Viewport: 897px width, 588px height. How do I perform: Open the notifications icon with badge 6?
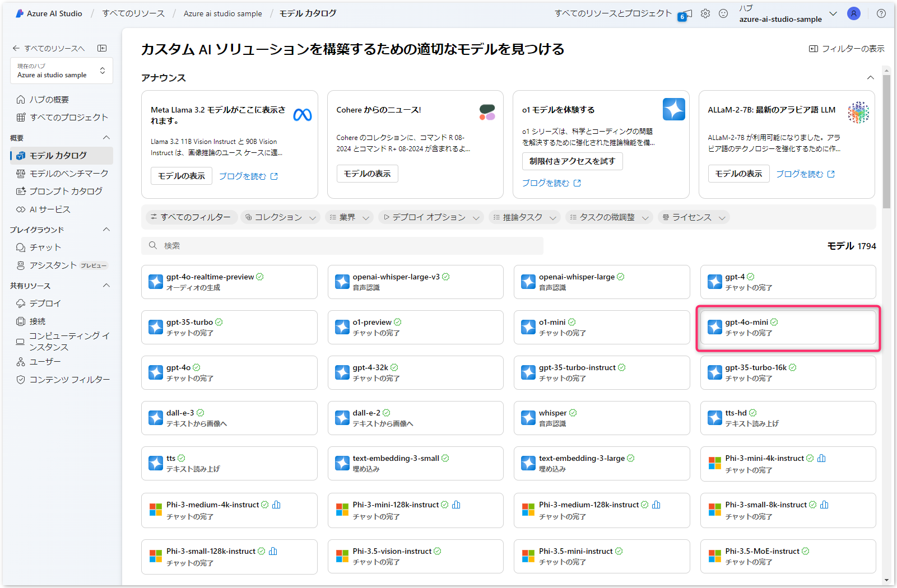(x=686, y=15)
